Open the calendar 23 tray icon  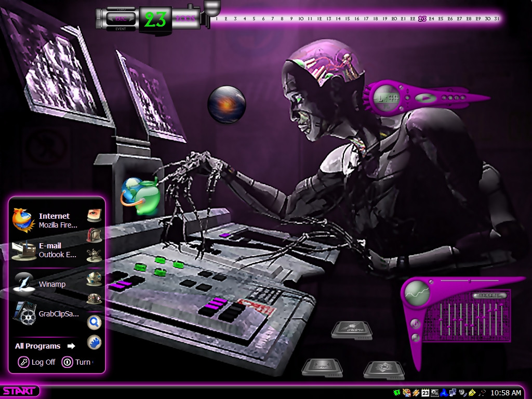pos(425,393)
